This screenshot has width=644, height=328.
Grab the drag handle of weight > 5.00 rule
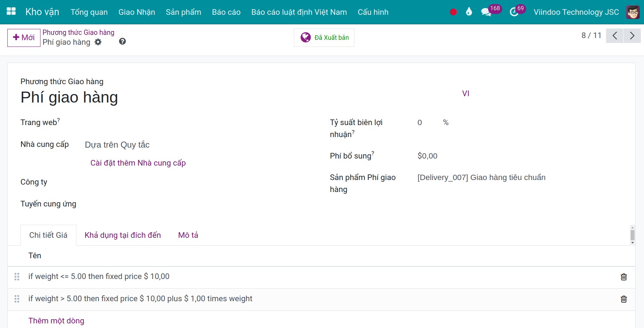point(17,299)
